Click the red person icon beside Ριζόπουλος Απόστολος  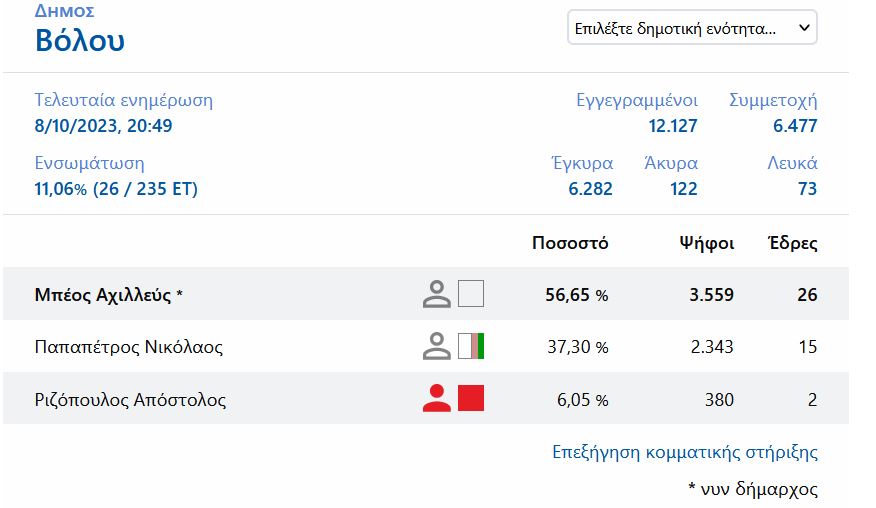436,399
